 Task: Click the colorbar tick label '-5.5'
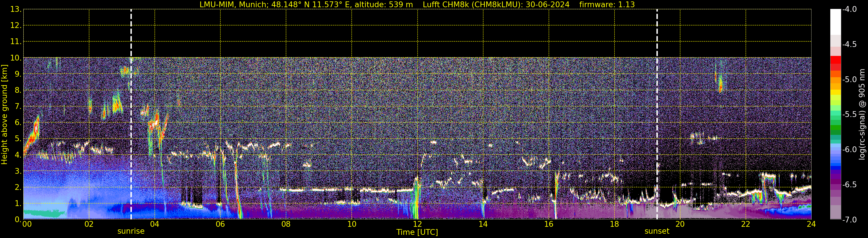pos(850,115)
